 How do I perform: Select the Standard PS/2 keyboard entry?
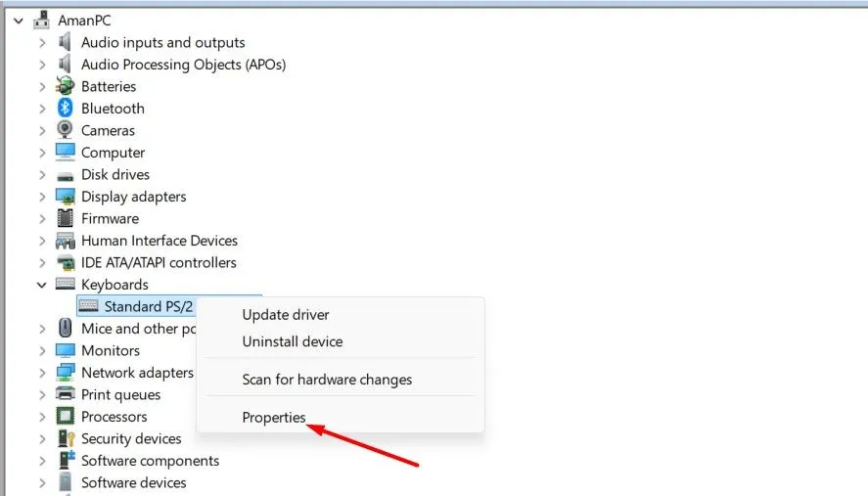tap(149, 307)
